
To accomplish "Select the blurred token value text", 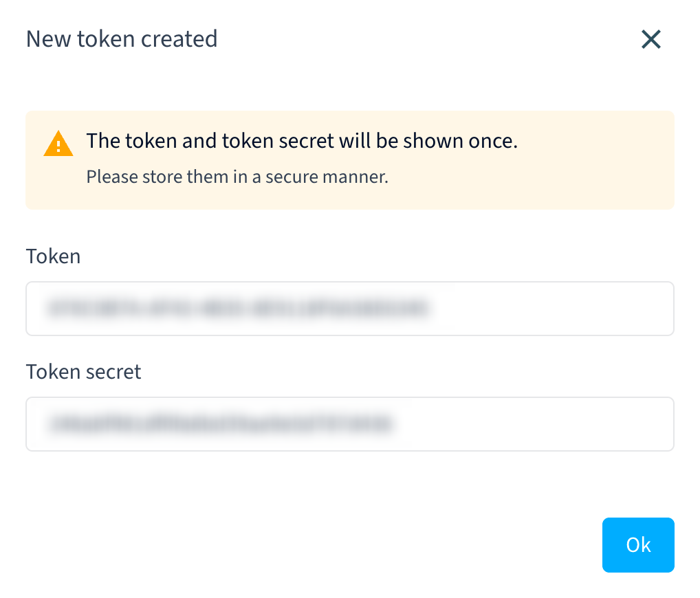I will [239, 309].
